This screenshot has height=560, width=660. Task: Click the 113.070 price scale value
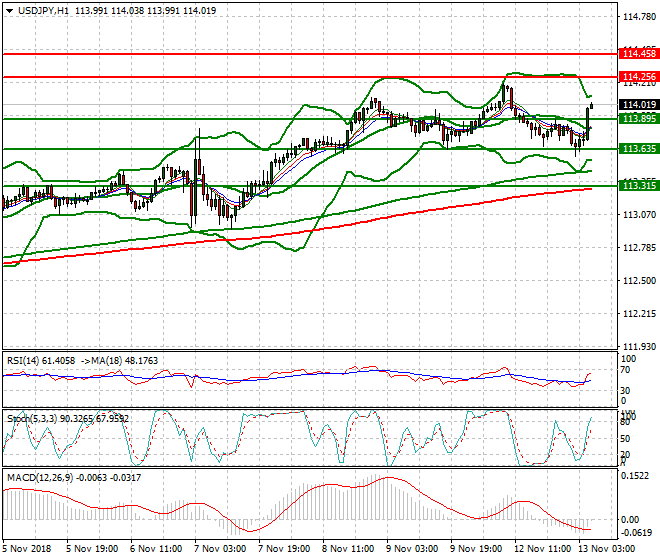639,215
